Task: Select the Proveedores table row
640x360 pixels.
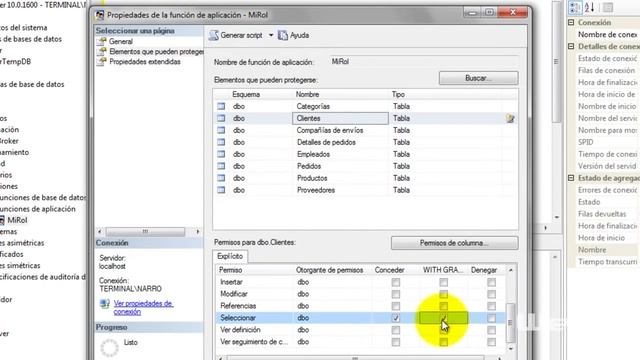Action: pos(365,190)
